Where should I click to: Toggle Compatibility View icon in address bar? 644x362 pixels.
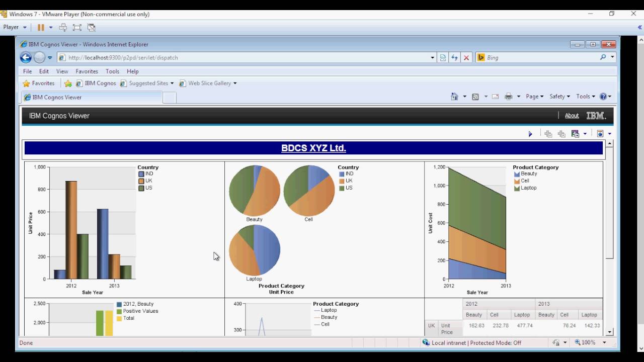[443, 57]
